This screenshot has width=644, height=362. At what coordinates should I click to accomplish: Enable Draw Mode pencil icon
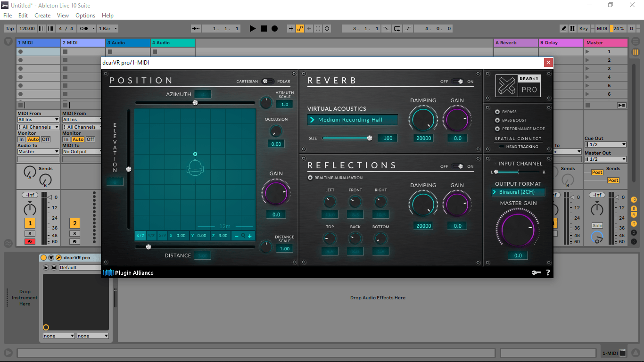click(x=564, y=29)
